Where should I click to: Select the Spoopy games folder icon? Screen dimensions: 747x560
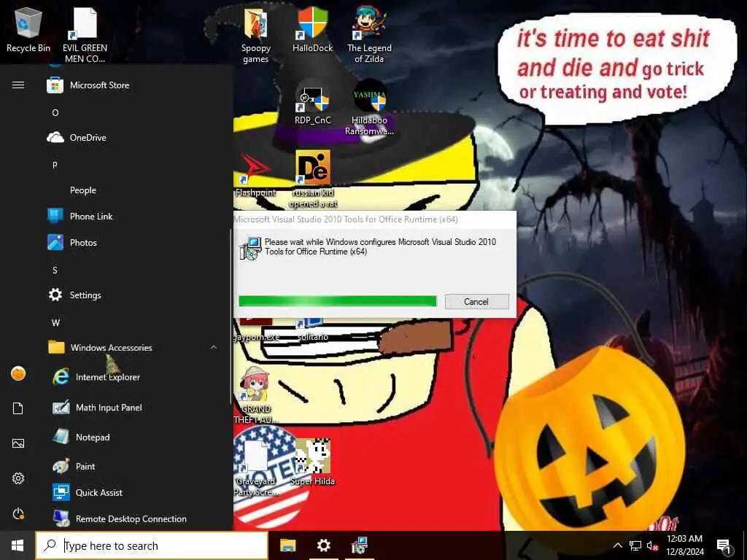(256, 36)
